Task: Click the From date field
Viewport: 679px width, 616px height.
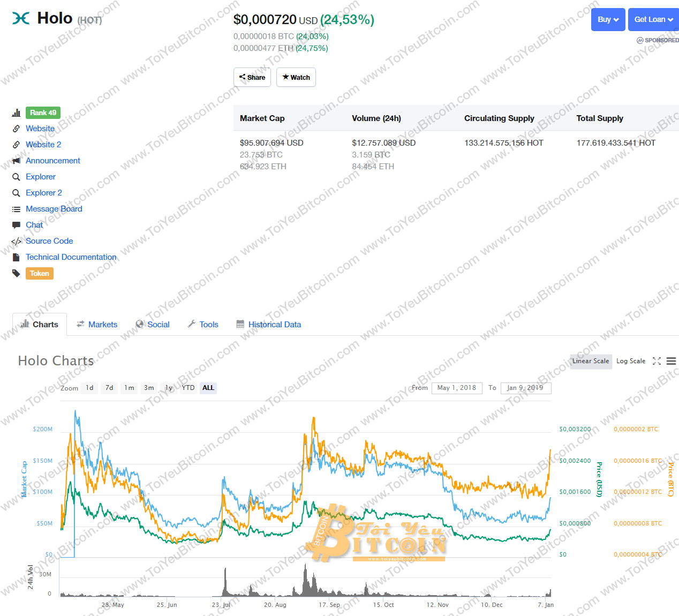Action: (x=456, y=388)
